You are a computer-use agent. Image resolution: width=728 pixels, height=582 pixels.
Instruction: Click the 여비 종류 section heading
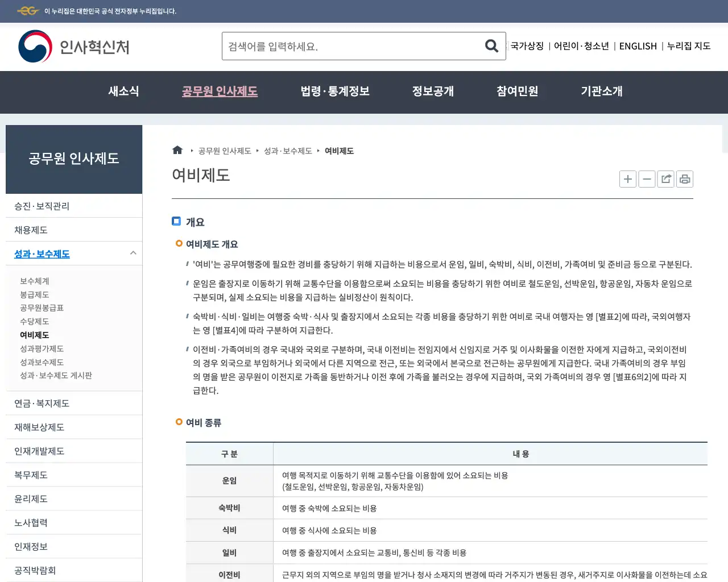coord(204,423)
